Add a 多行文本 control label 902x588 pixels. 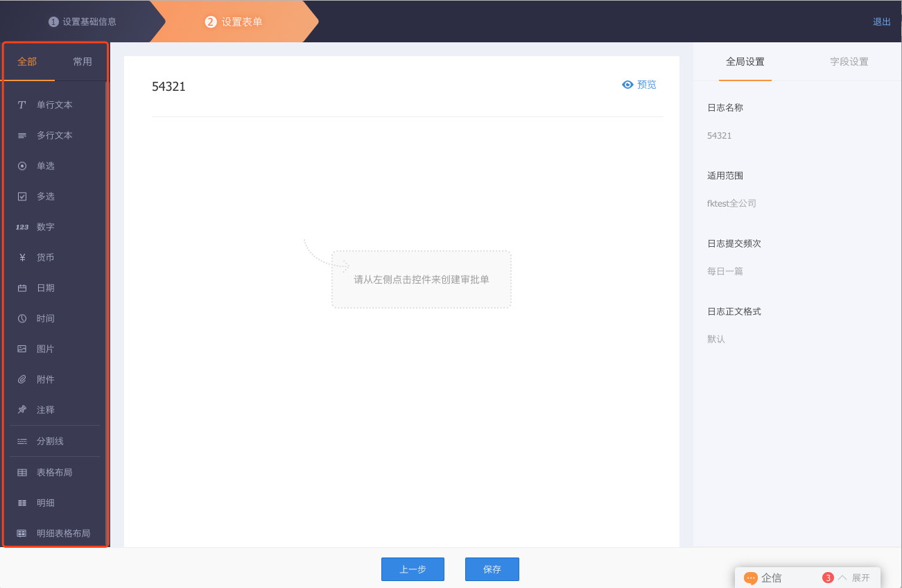pos(55,136)
